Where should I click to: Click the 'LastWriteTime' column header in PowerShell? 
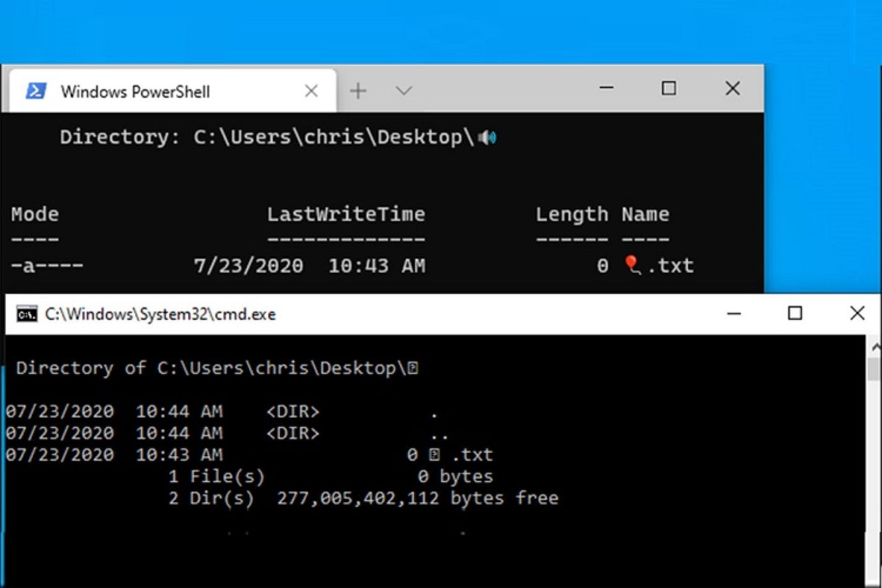(346, 215)
